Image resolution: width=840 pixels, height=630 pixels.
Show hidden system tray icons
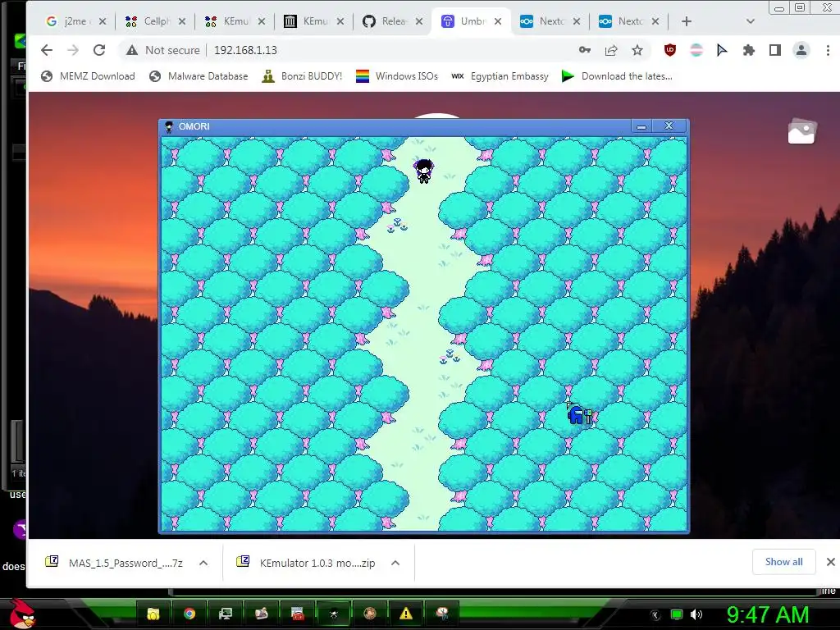tap(655, 615)
